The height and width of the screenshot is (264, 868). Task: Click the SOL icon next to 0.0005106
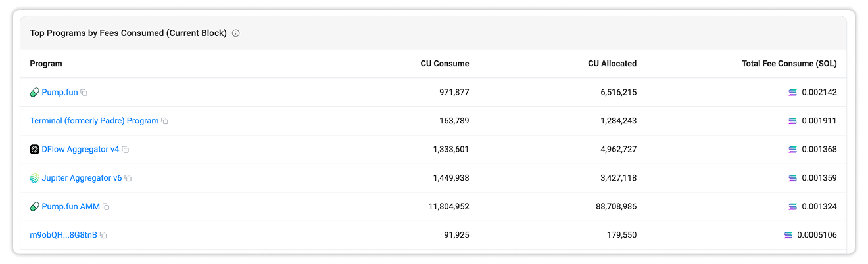[x=788, y=235]
